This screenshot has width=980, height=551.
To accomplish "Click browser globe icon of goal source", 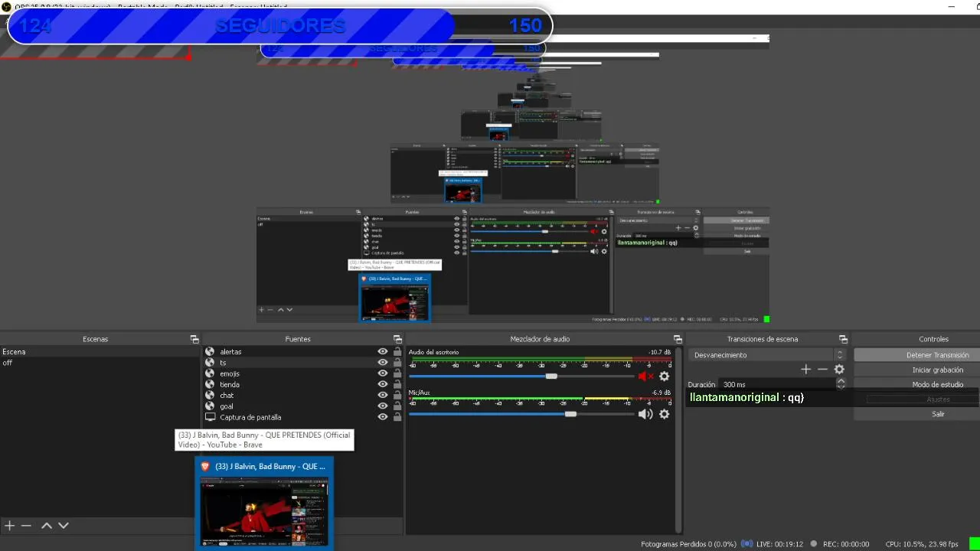I will 210,406.
